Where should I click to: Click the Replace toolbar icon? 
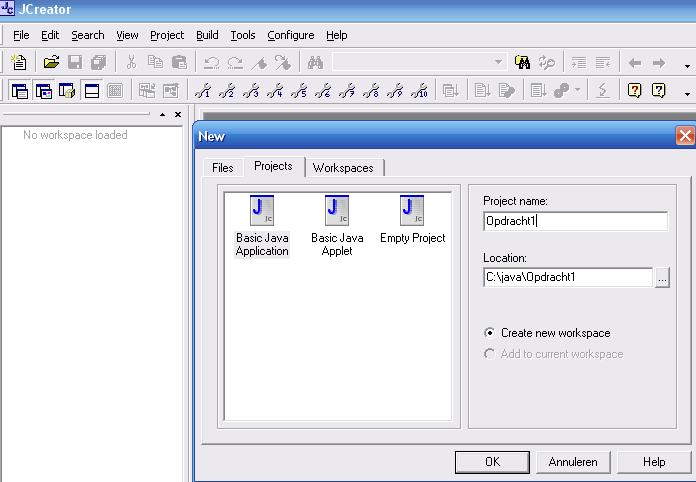(546, 63)
